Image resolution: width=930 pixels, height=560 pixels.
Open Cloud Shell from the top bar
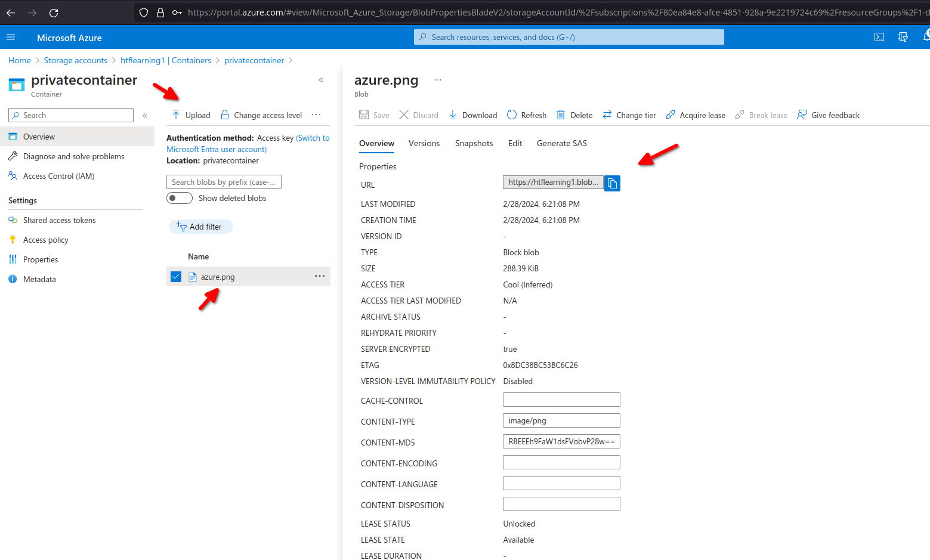[x=879, y=37]
